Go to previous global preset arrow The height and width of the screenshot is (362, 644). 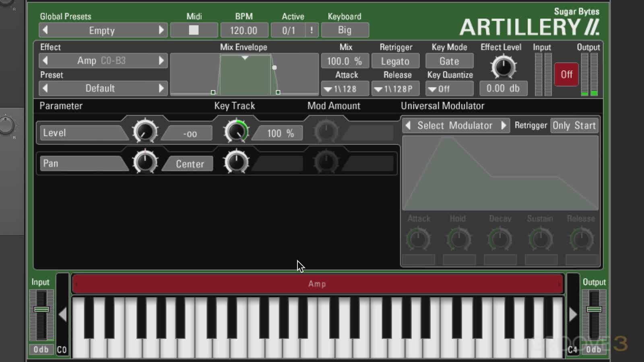point(45,30)
